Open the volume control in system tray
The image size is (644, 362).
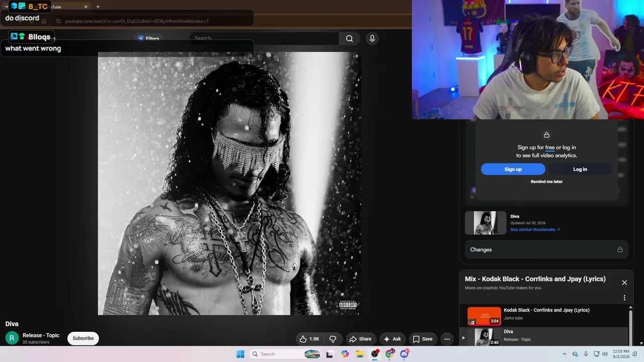coord(605,354)
